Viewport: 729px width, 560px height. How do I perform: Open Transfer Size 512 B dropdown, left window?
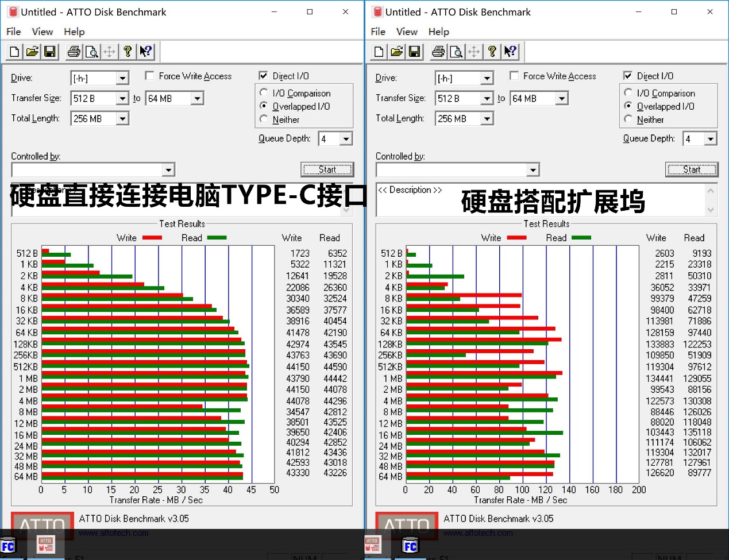[x=122, y=99]
